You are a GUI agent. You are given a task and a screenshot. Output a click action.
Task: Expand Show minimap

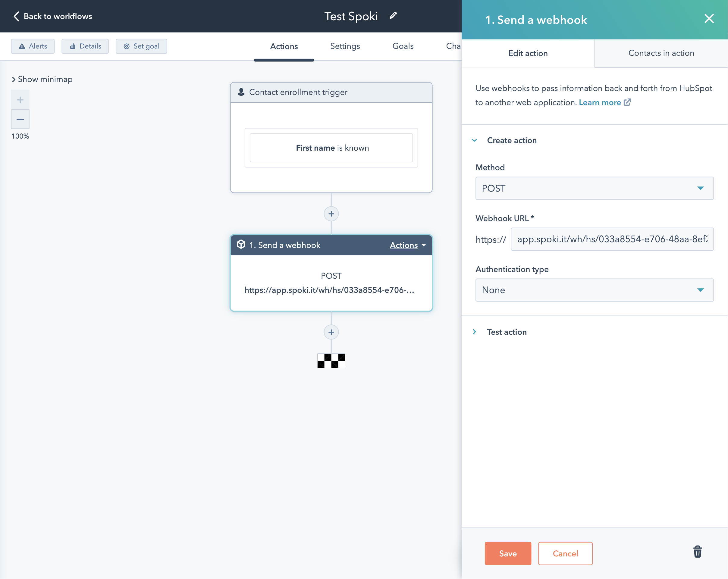pyautogui.click(x=42, y=79)
